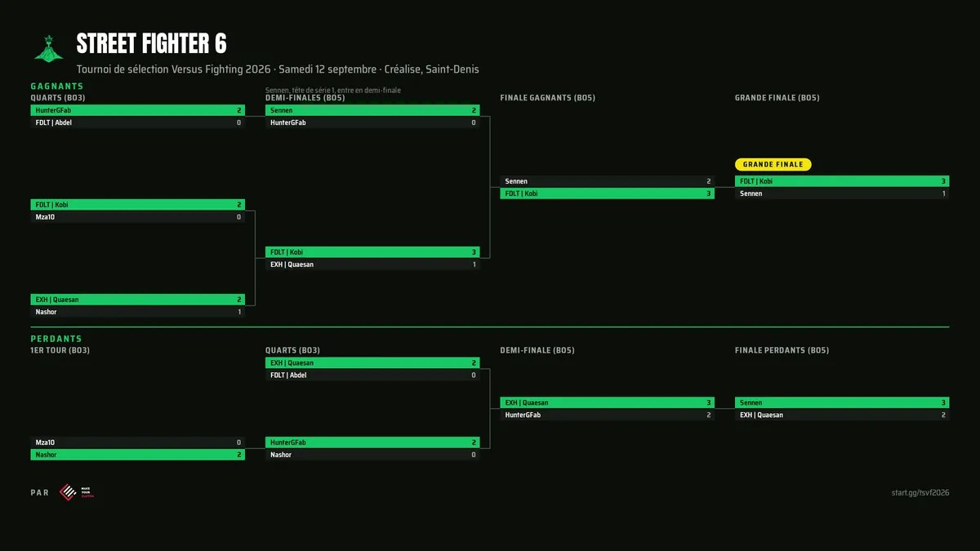This screenshot has height=551, width=980.
Task: Select Sennen in the losers final
Action: tap(842, 402)
